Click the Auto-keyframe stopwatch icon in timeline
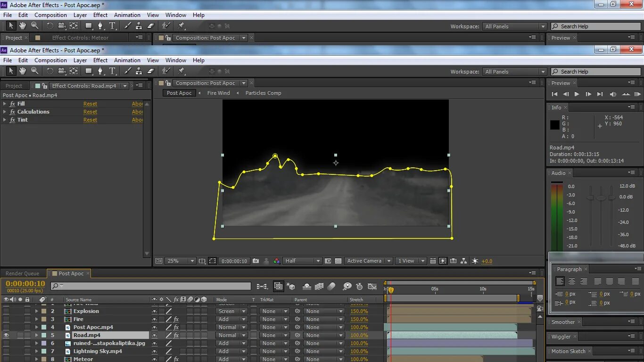This screenshot has height=362, width=644. click(x=359, y=286)
